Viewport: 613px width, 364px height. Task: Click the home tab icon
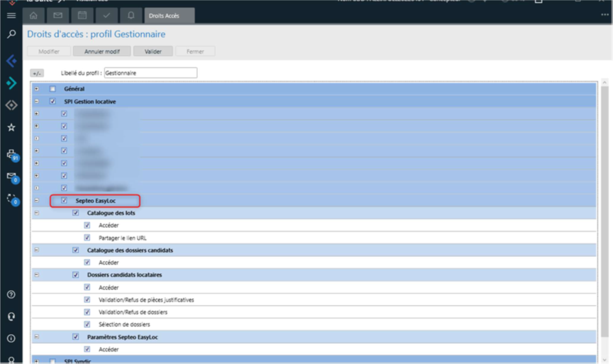34,15
